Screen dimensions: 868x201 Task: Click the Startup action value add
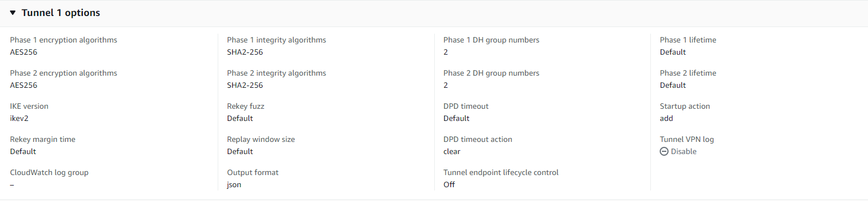coord(666,118)
